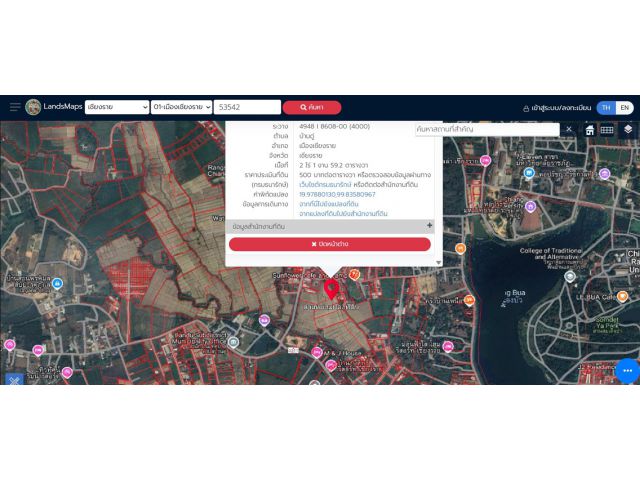Click the place search input field
The height and width of the screenshot is (480, 640).
[486, 129]
